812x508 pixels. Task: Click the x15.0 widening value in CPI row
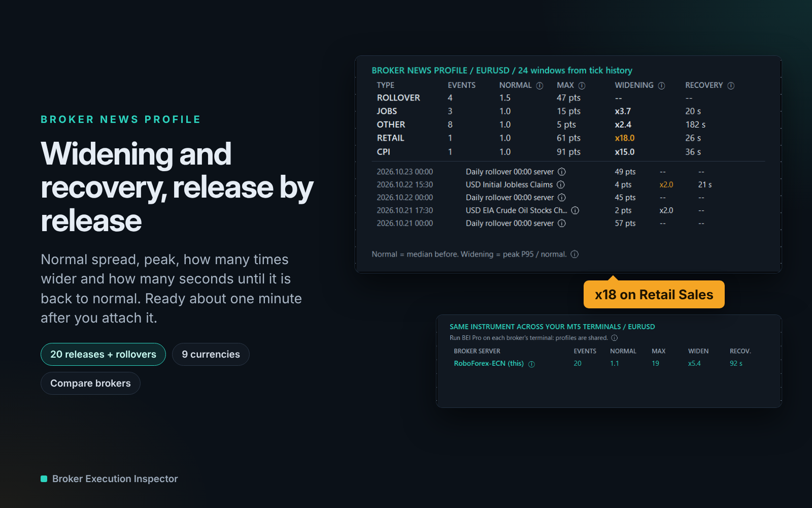point(625,152)
